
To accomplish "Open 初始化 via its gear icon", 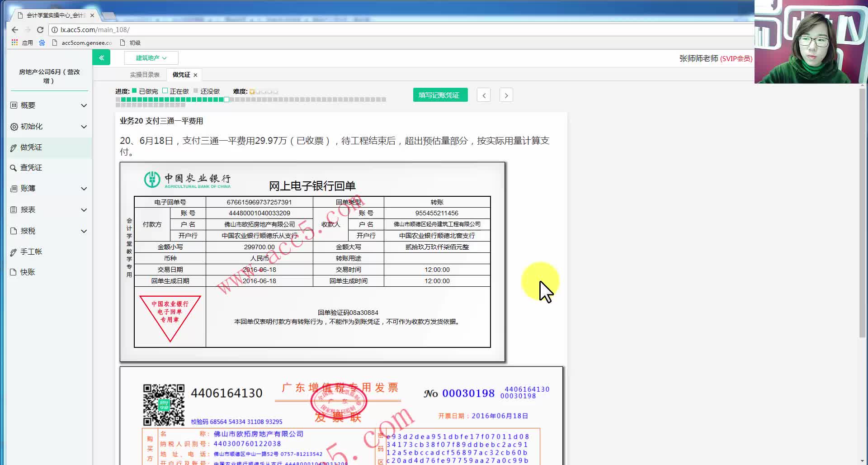I will 14,127.
